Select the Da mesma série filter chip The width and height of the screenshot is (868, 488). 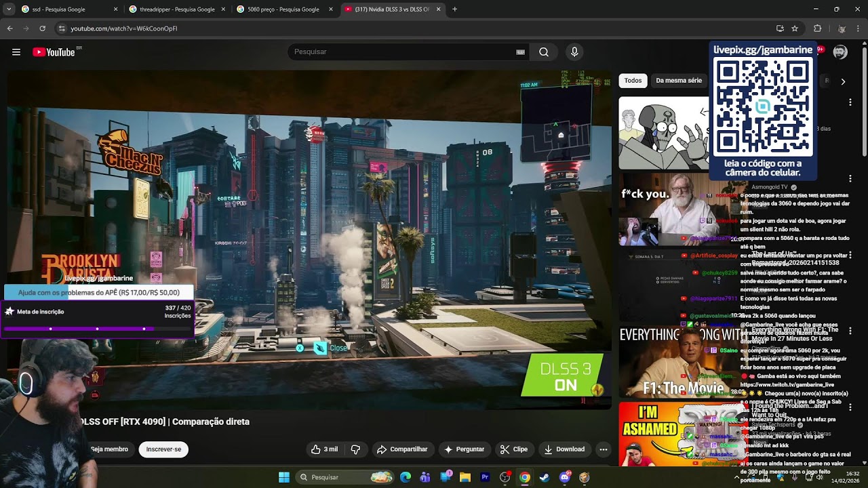point(679,81)
